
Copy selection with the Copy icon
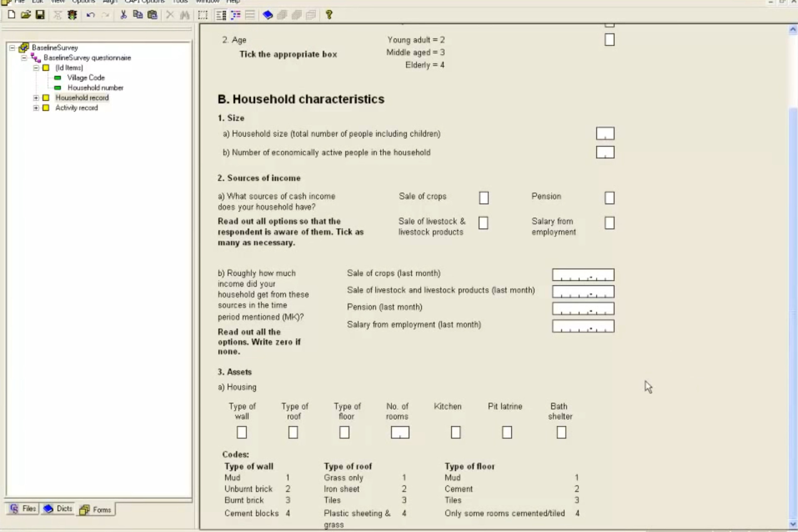point(138,15)
